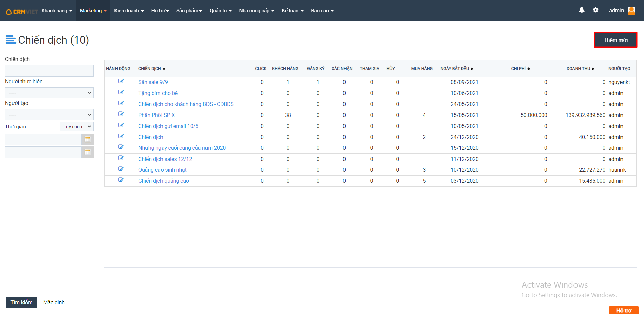This screenshot has width=644, height=314.
Task: Click edit icon for Chiến dịch gửi email 10/5
Action: pos(121,125)
